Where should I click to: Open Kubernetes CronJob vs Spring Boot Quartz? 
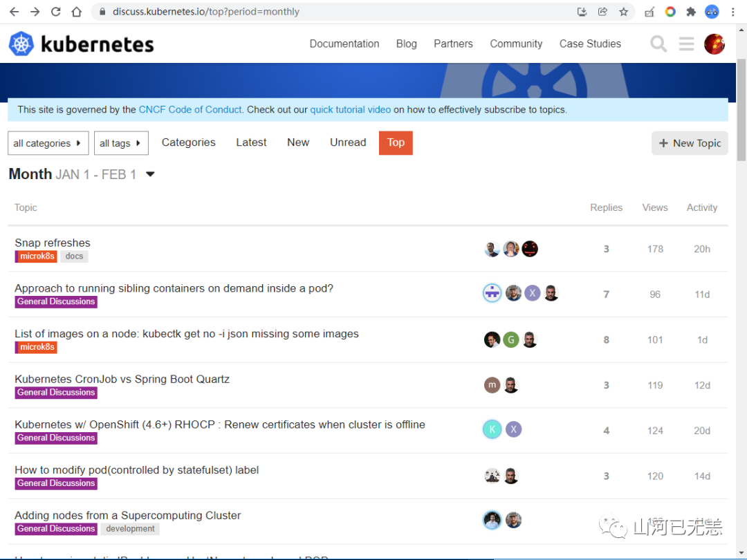pos(122,379)
